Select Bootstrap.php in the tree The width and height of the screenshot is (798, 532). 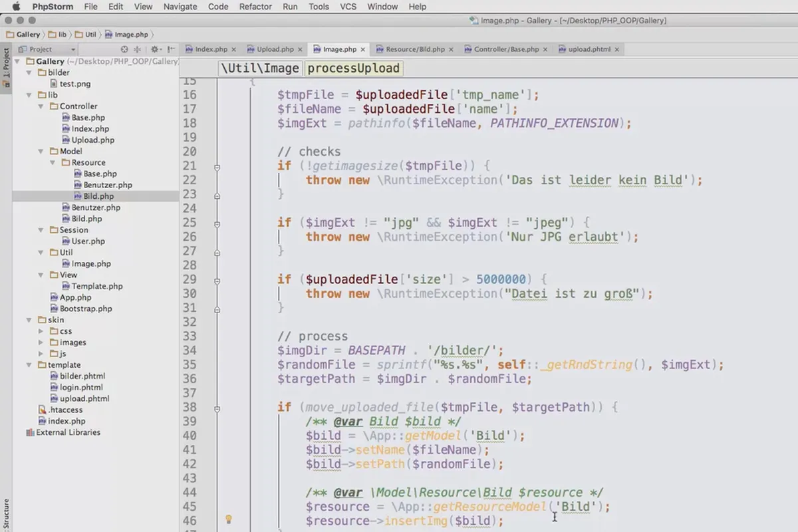click(86, 309)
